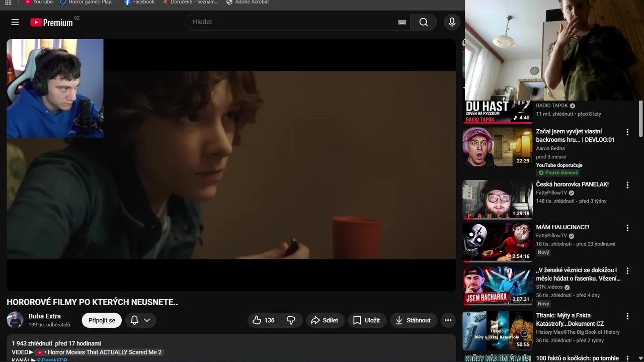
Task: Click the STN_videos channel name
Action: (549, 287)
